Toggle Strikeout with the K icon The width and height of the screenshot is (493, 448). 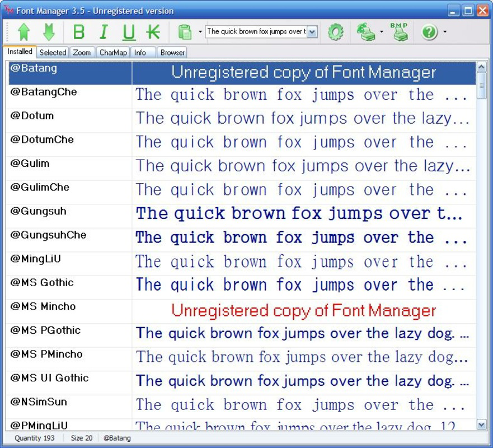pos(153,32)
